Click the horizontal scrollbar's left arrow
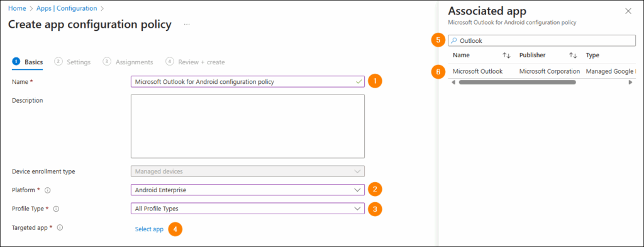 [x=453, y=83]
